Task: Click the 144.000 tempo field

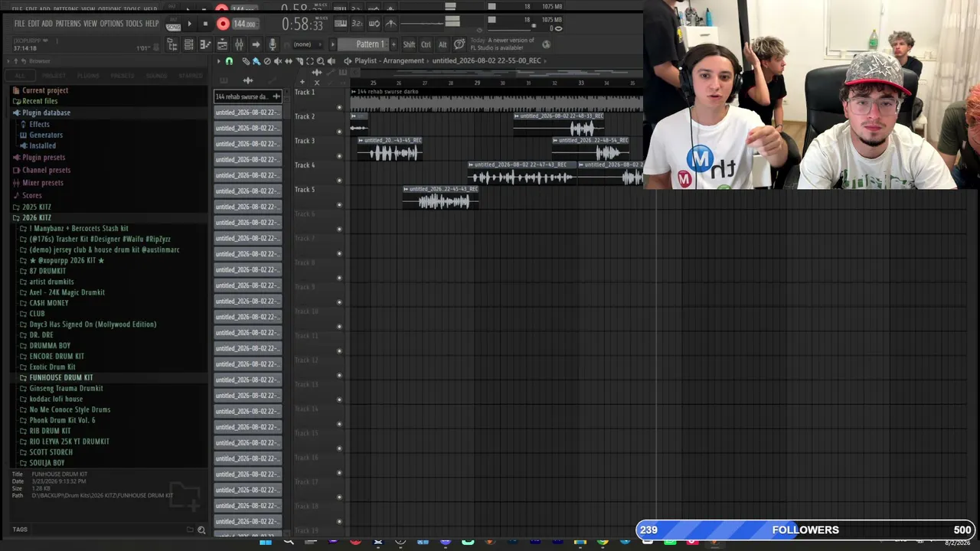Action: (244, 24)
